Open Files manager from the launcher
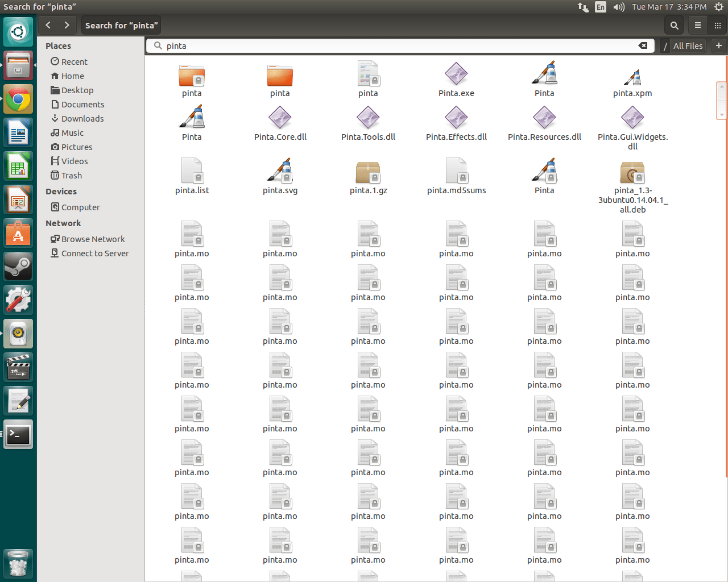This screenshot has width=728, height=582. tap(18, 65)
